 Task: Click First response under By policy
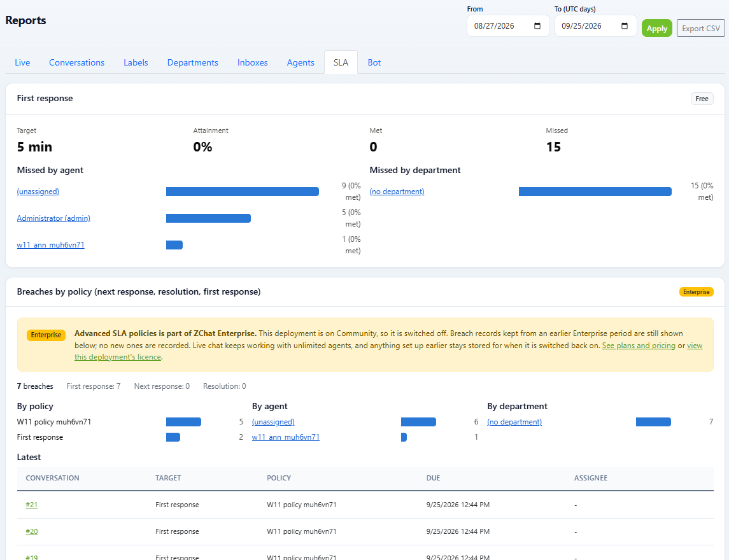(x=40, y=437)
